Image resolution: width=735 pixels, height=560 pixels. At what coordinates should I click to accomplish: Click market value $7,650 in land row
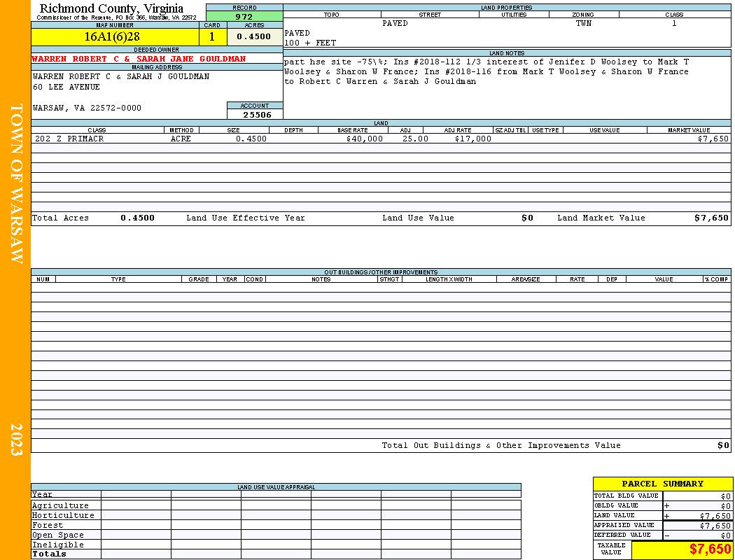[x=713, y=139]
